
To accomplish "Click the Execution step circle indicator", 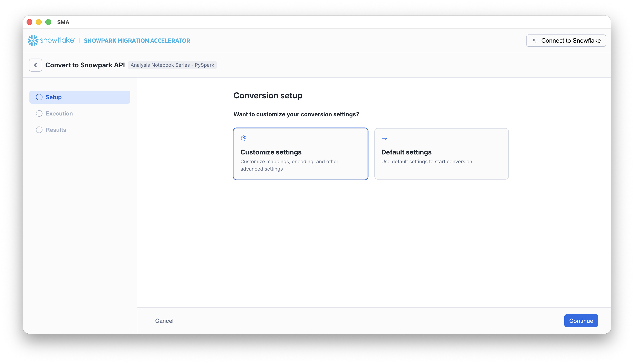I will tap(39, 113).
